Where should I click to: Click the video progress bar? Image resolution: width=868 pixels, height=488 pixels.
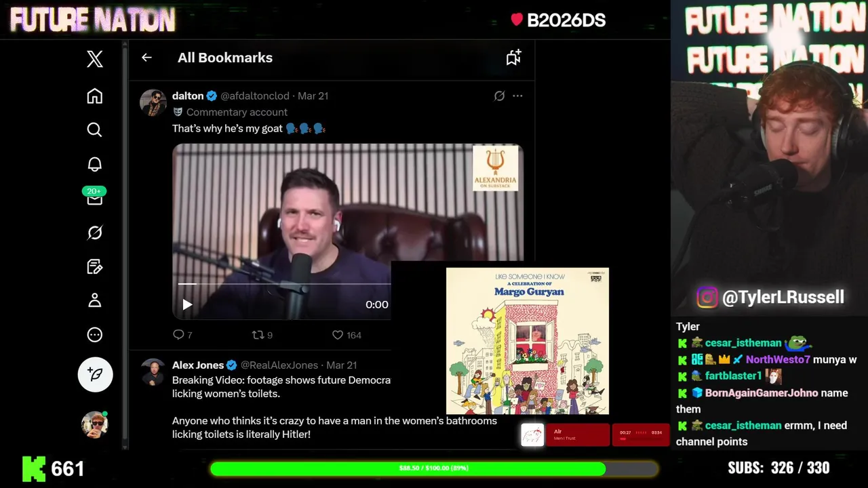tap(284, 284)
